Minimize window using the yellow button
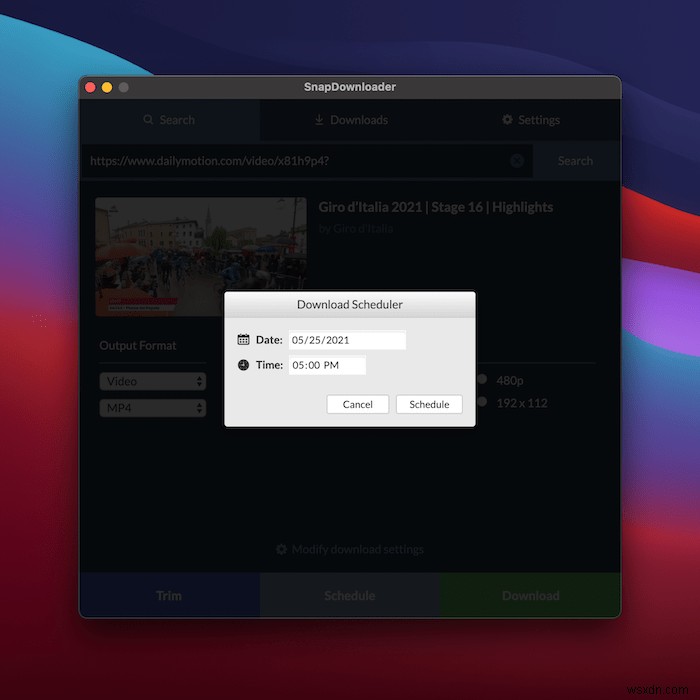The width and height of the screenshot is (700, 700). [x=107, y=87]
